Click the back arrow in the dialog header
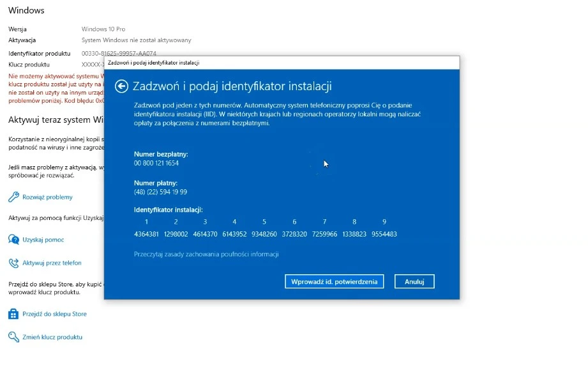 pos(121,87)
